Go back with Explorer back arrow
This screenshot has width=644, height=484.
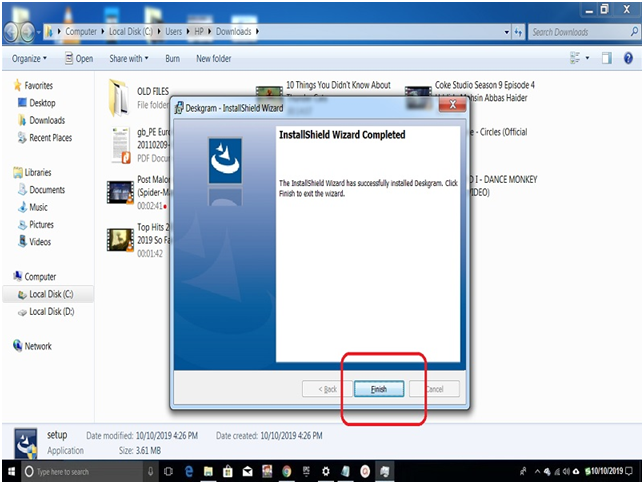pos(11,32)
